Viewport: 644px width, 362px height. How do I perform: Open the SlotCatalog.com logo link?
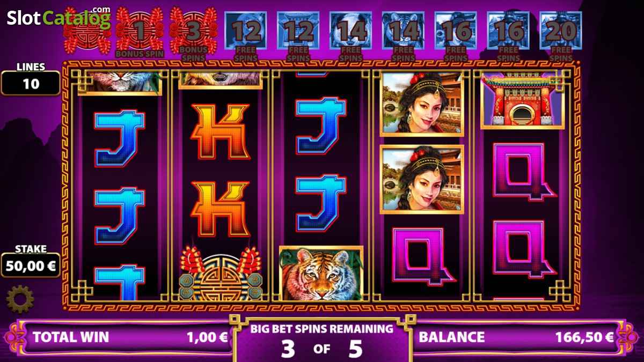tap(58, 18)
